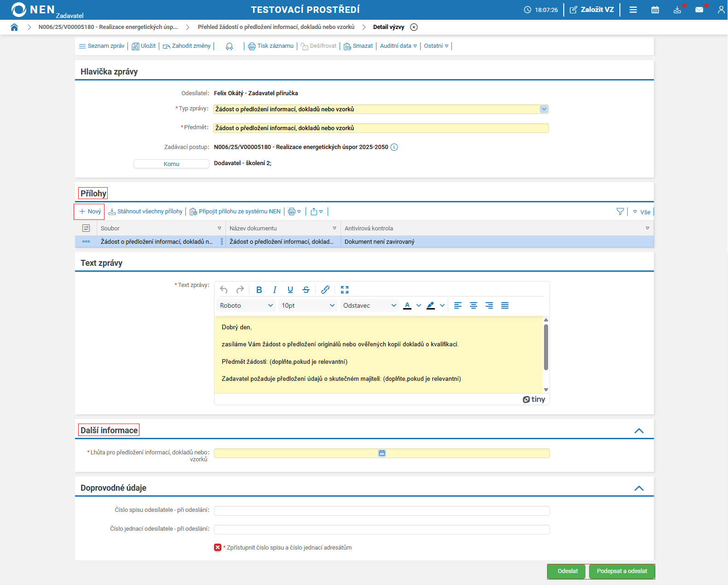Toggle fullscreen editor mode
728x585 pixels.
pyautogui.click(x=345, y=290)
